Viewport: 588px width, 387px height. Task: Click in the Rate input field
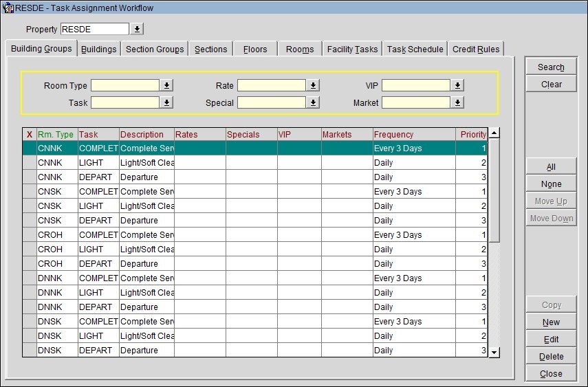[272, 85]
